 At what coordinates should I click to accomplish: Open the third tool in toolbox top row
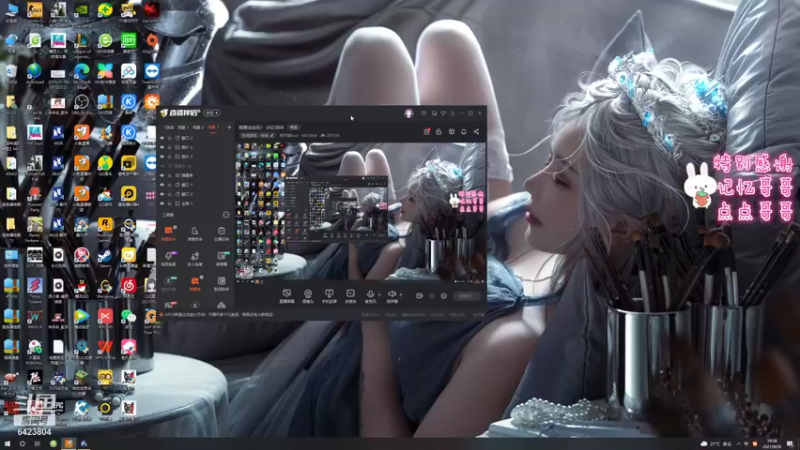[221, 233]
